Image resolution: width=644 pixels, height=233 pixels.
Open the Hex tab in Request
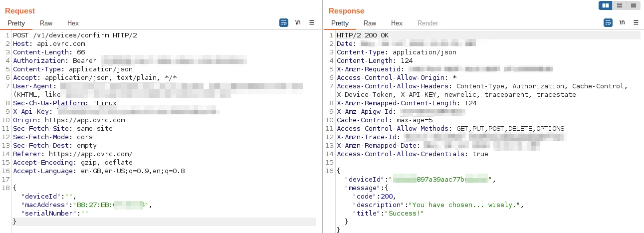[x=73, y=23]
